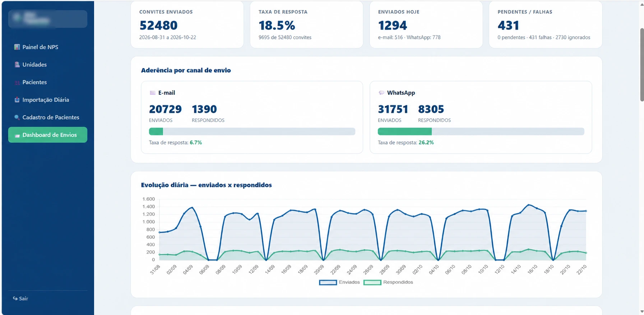Image resolution: width=644 pixels, height=315 pixels.
Task: Click the E-mail response rate progress bar
Action: click(x=252, y=131)
